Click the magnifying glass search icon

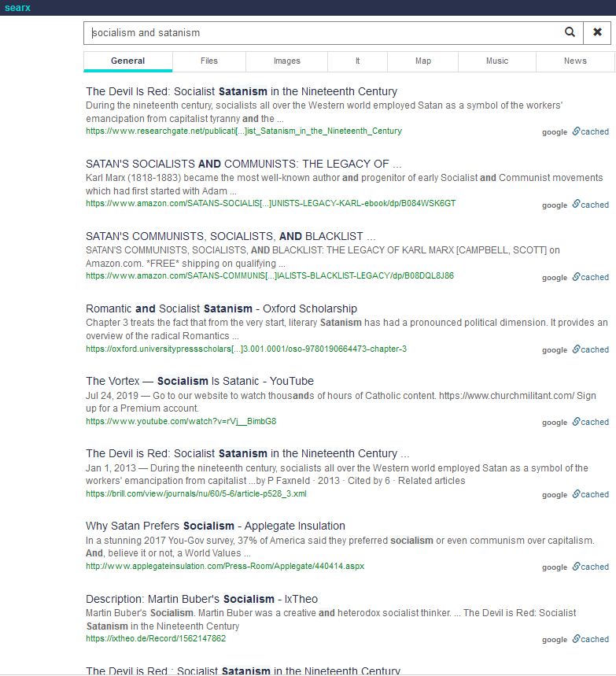click(x=570, y=32)
